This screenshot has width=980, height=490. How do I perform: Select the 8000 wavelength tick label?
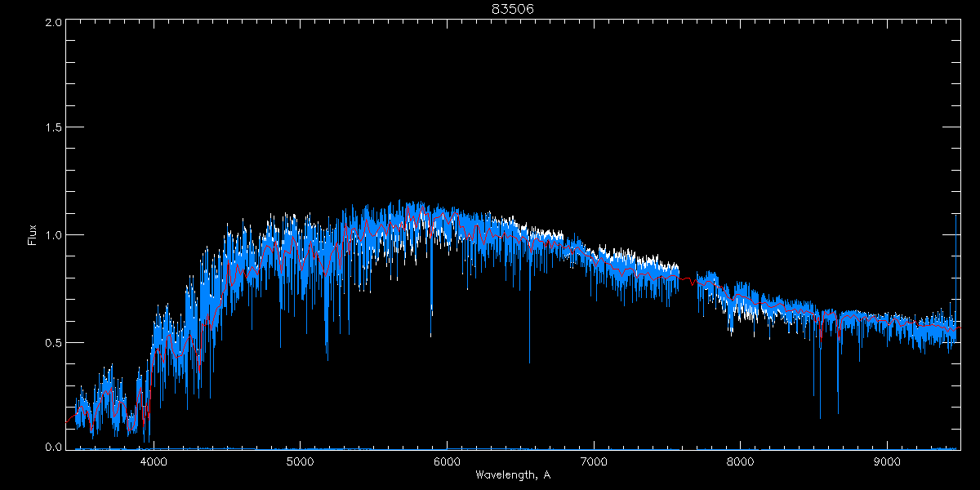pos(741,461)
